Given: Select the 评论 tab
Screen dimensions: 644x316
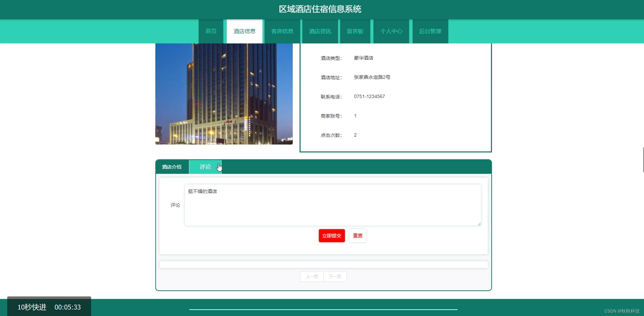Looking at the screenshot, I should (x=205, y=167).
